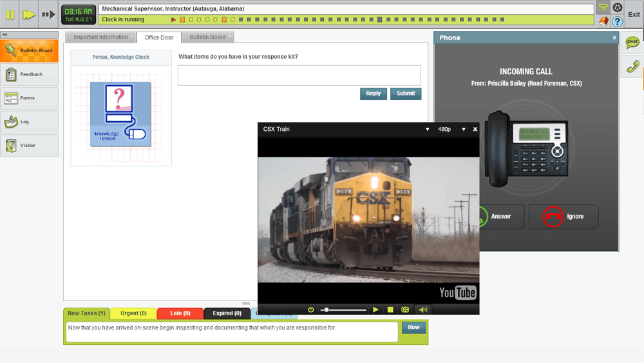Click the yellow fast-forward clock button
644x363 pixels.
(x=29, y=15)
